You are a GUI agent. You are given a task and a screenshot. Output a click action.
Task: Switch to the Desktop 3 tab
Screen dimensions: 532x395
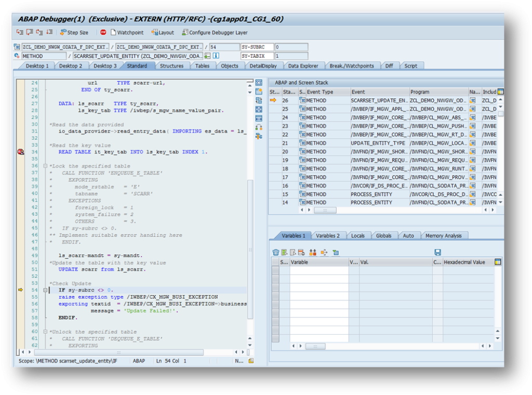[x=105, y=66]
